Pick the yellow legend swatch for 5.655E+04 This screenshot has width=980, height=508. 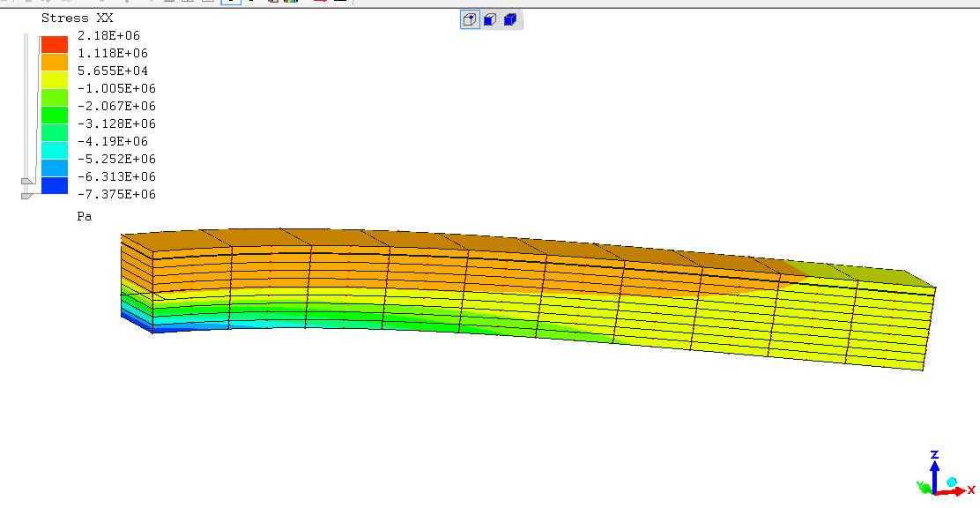point(55,79)
